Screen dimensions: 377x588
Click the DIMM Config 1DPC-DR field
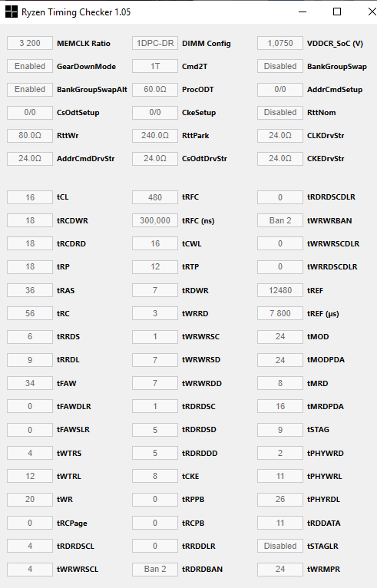[155, 43]
